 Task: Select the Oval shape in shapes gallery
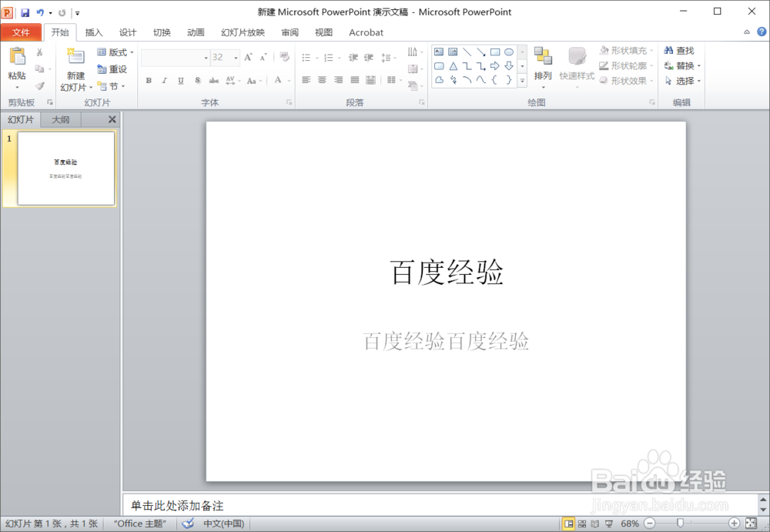509,52
